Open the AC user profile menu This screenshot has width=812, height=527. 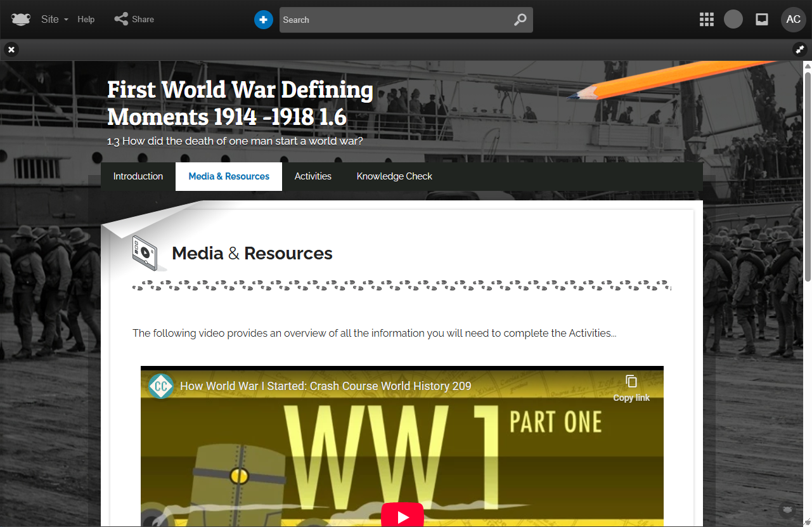point(793,20)
